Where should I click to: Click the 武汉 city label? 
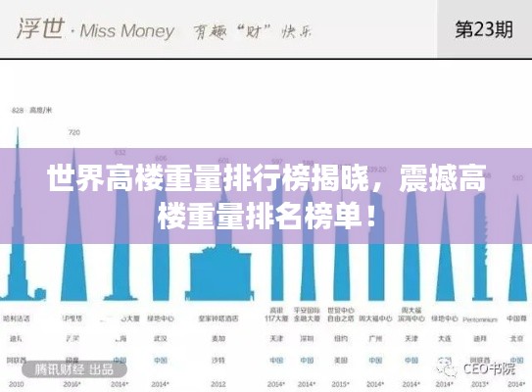pos(160,339)
